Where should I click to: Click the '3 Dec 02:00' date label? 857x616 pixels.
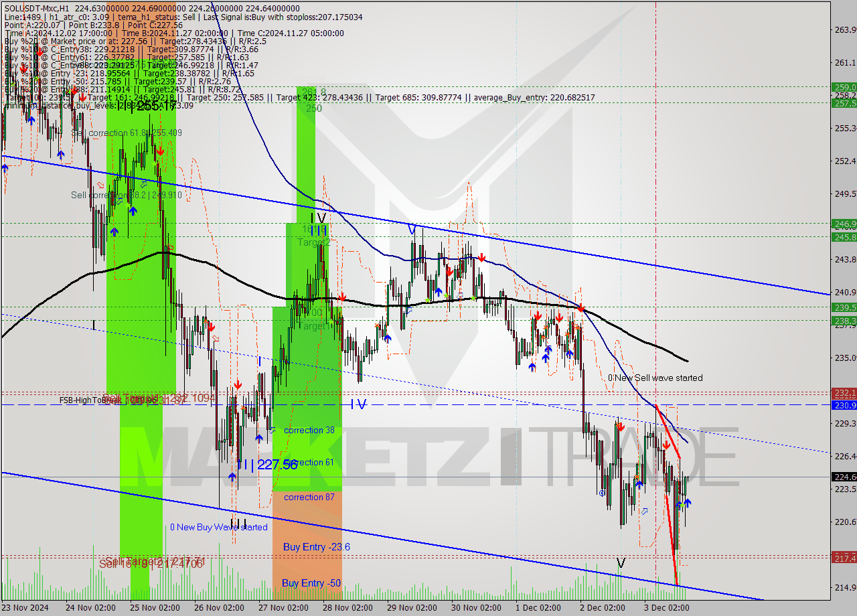(x=667, y=608)
